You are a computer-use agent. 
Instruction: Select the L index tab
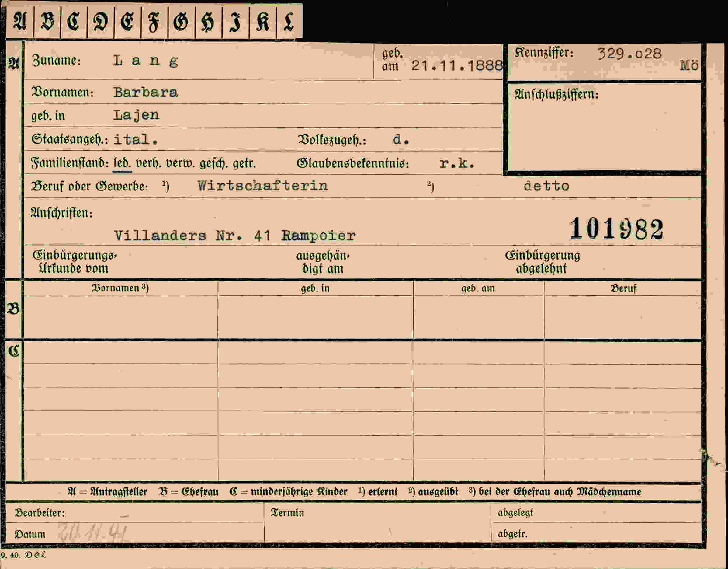[x=289, y=21]
